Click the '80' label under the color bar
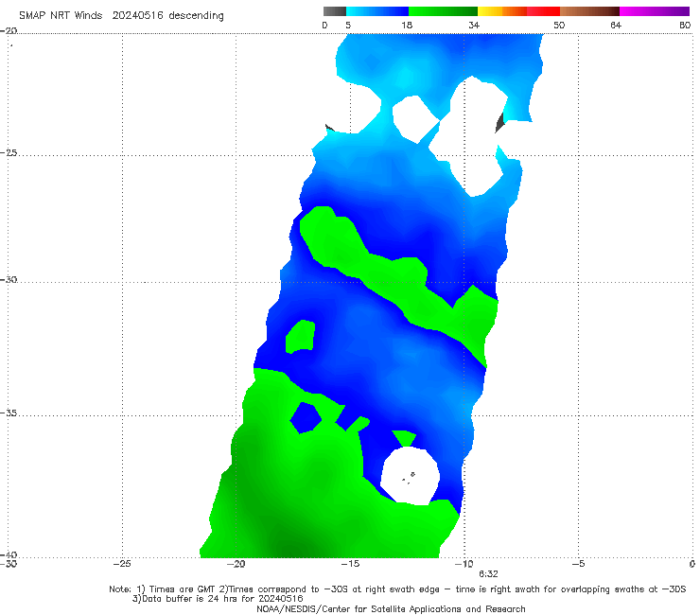Image resolution: width=700 pixels, height=615 pixels. point(685,25)
